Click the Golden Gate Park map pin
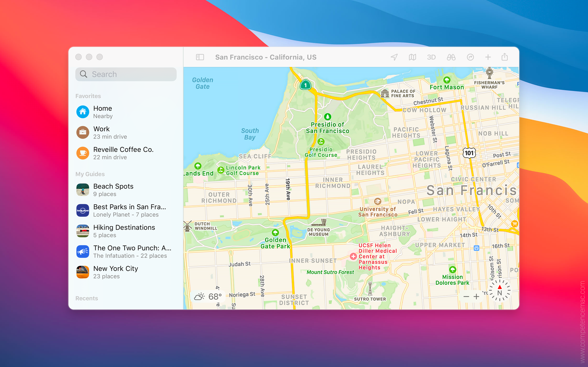 (x=275, y=233)
